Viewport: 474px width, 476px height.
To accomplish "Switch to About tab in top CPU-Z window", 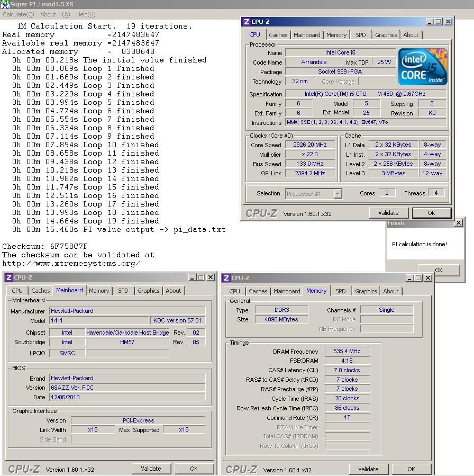I will tap(411, 35).
